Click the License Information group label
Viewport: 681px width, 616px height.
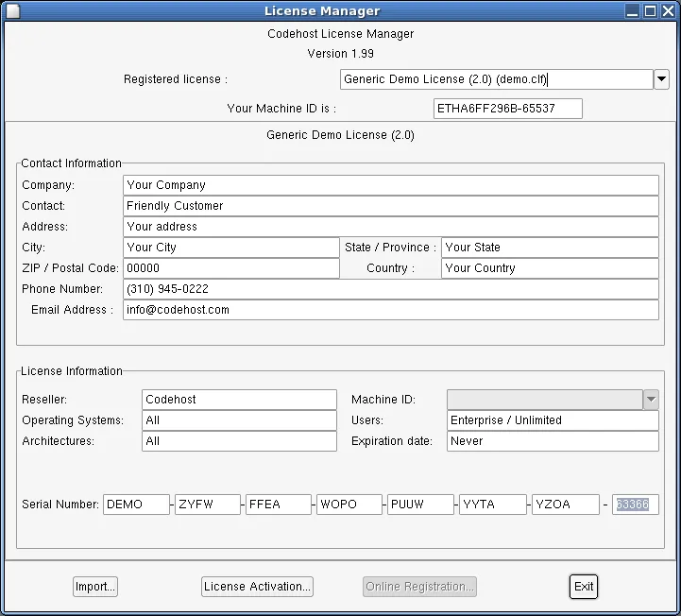coord(72,371)
